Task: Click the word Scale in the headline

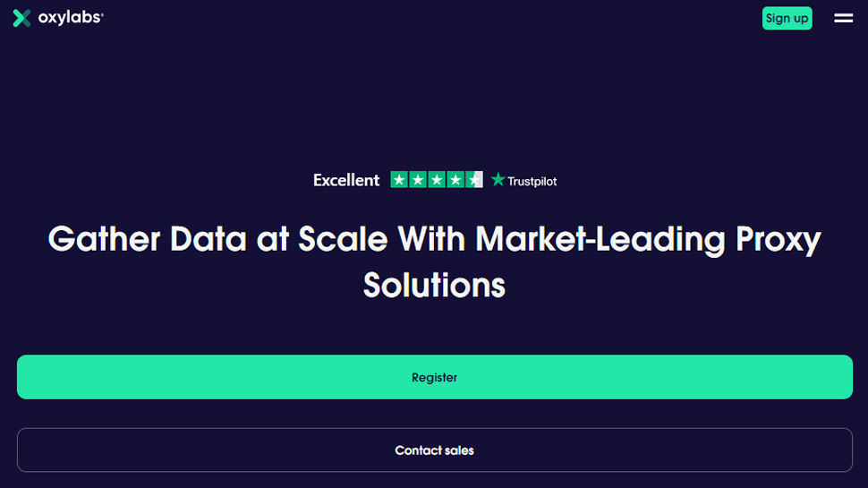Action: 343,239
